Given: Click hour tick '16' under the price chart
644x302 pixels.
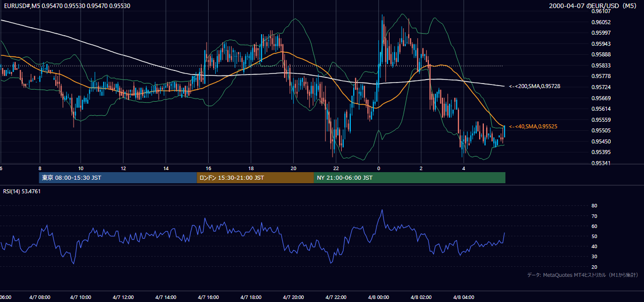Looking at the screenshot, I should tap(209, 168).
